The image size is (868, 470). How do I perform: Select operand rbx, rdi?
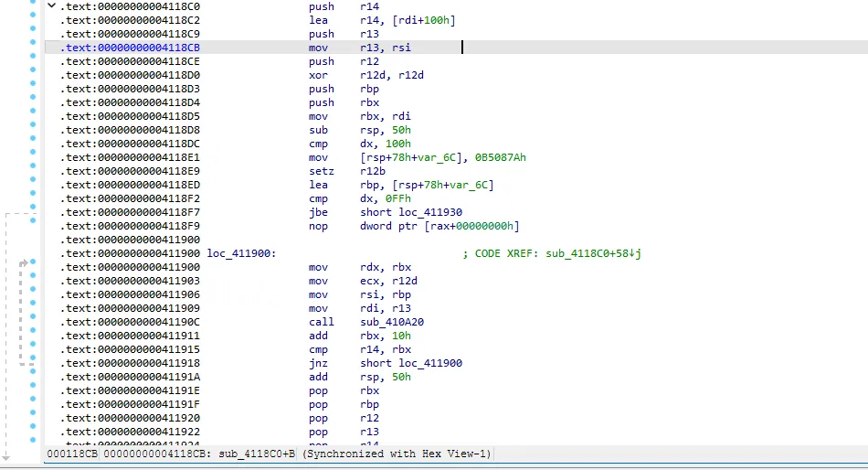(x=386, y=116)
